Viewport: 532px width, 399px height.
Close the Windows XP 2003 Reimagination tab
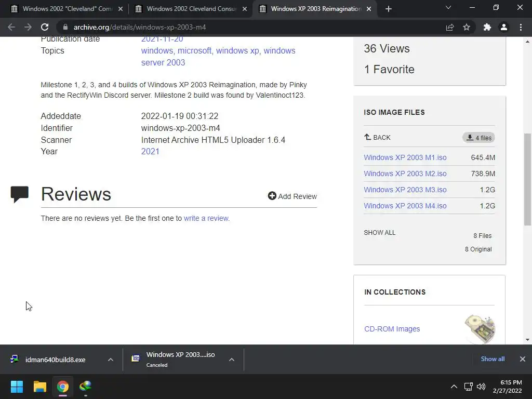(x=369, y=9)
